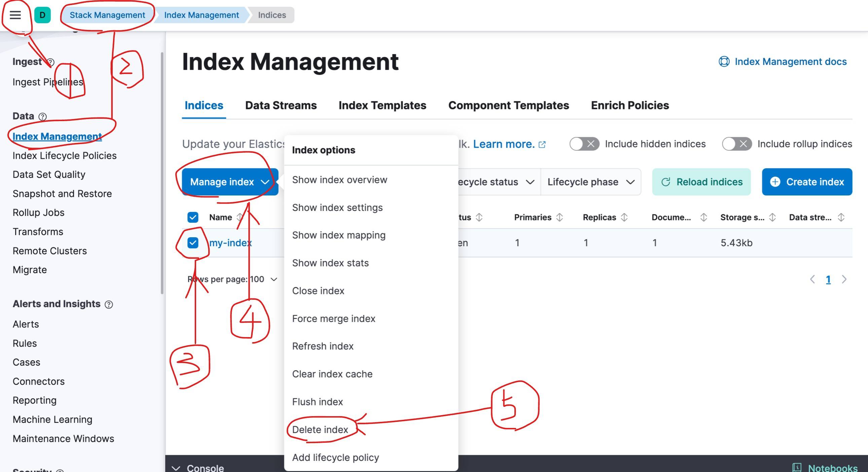
Task: Uncheck the select-all header checkbox
Action: tap(193, 217)
